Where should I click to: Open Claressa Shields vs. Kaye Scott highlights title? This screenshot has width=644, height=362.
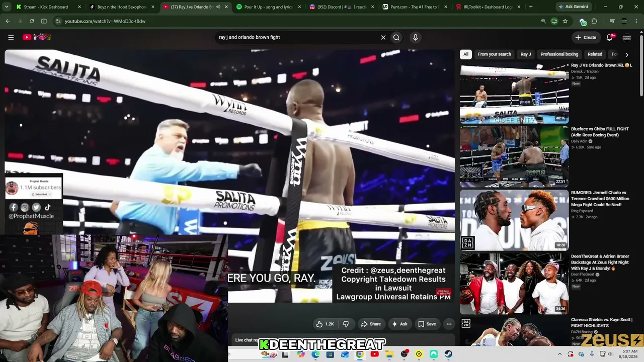tap(602, 323)
